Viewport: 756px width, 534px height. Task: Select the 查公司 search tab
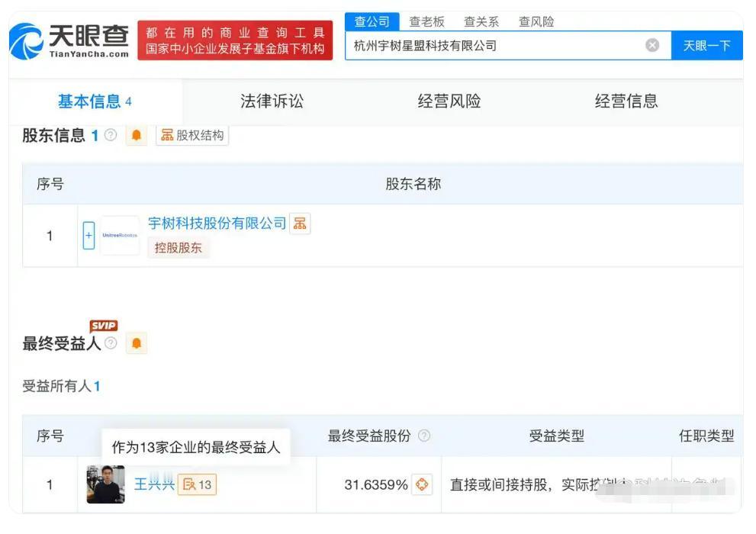pos(372,21)
